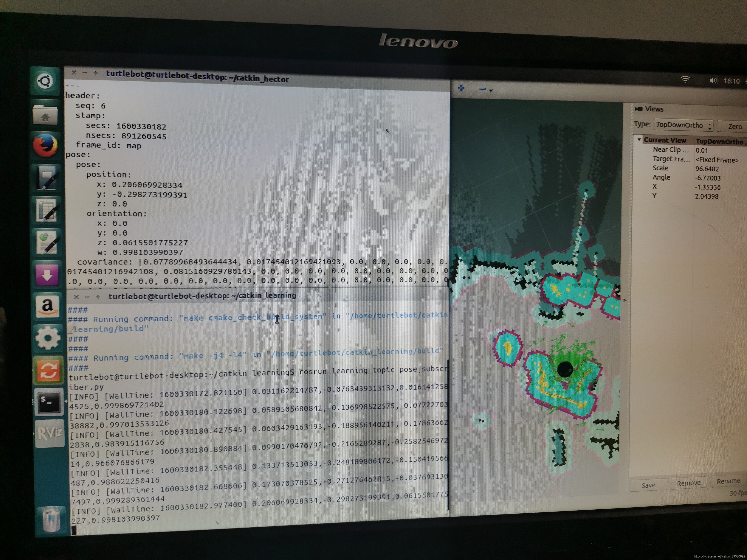Click the Remove view button
This screenshot has width=747, height=560.
[x=689, y=483]
